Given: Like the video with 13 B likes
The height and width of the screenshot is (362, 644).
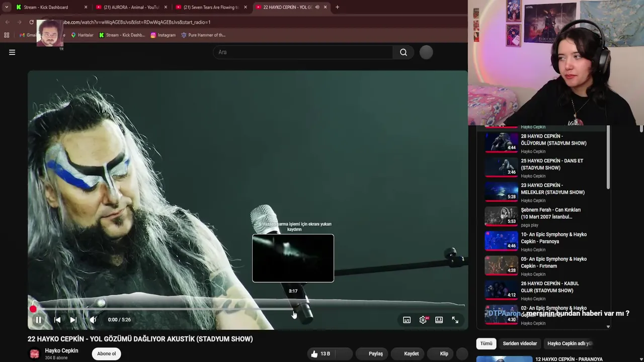Looking at the screenshot, I should [320, 354].
